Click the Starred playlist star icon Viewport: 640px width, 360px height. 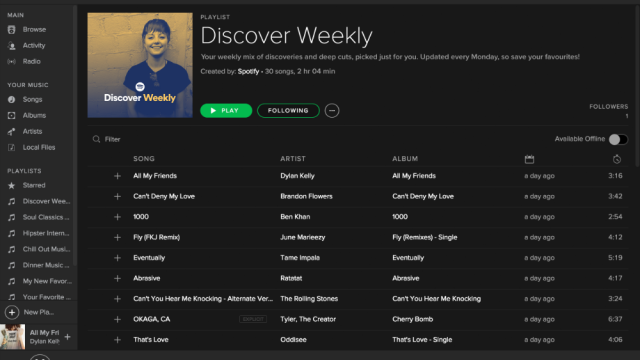pos(11,185)
